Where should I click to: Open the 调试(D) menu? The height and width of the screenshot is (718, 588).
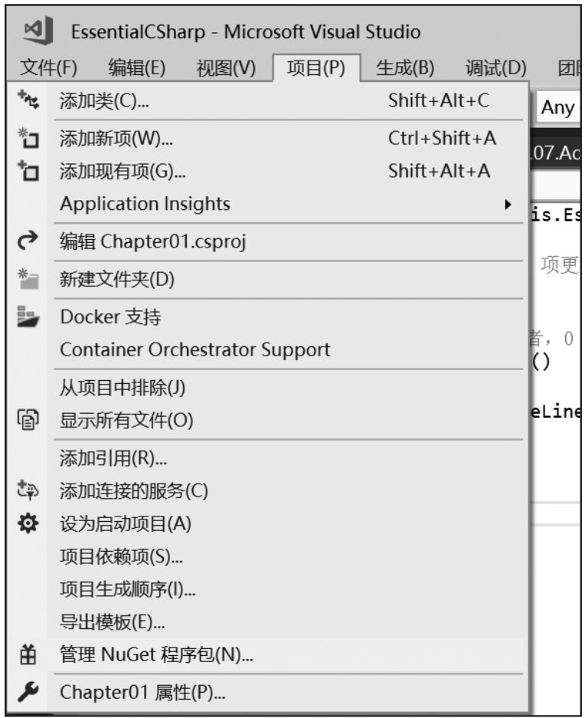pyautogui.click(x=495, y=68)
